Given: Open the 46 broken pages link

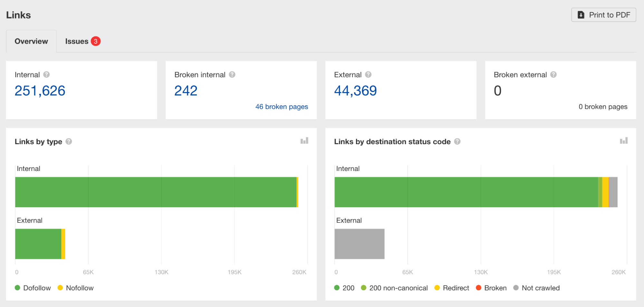Looking at the screenshot, I should coord(282,107).
